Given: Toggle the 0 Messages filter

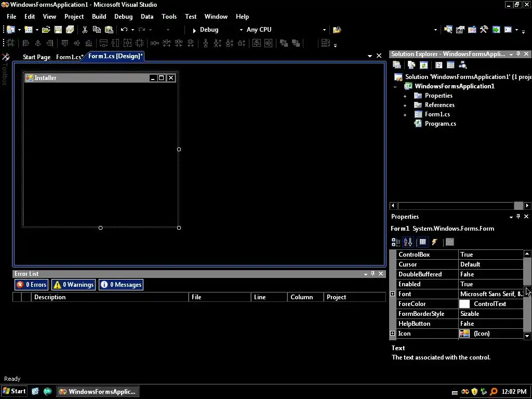Looking at the screenshot, I should [x=121, y=285].
